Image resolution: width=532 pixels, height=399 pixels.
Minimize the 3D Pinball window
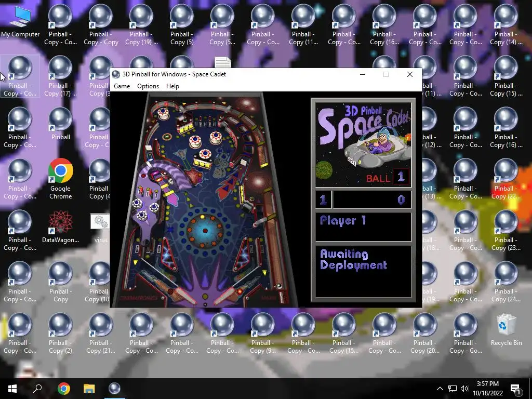click(x=362, y=74)
